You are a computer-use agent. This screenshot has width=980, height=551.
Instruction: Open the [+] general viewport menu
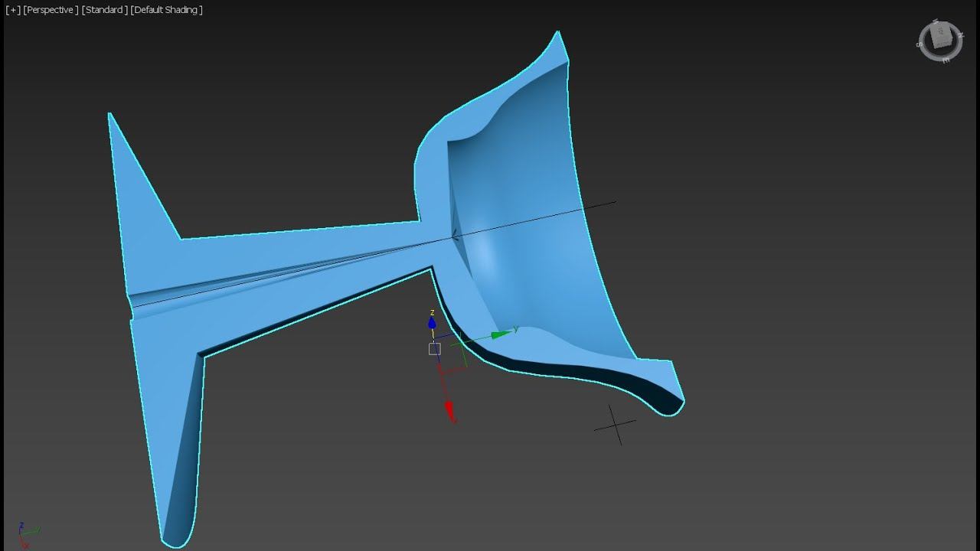[12, 10]
